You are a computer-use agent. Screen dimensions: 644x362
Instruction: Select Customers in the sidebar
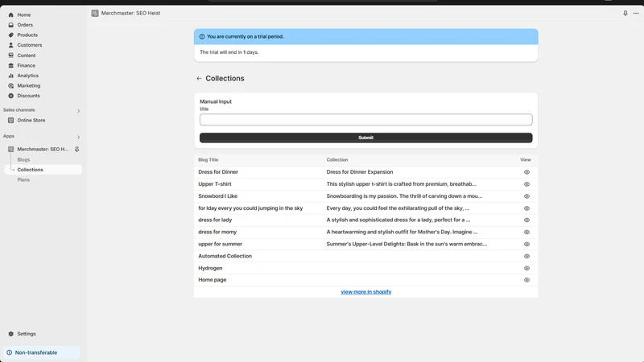tap(30, 45)
